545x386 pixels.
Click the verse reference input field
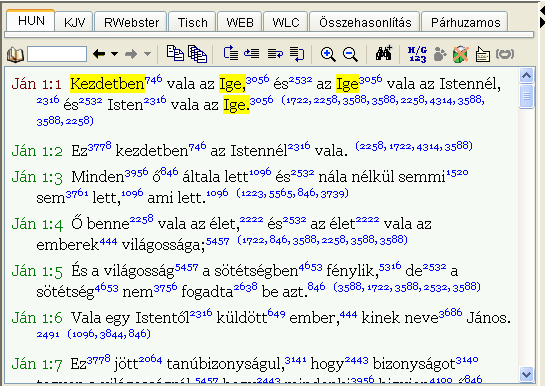(57, 54)
